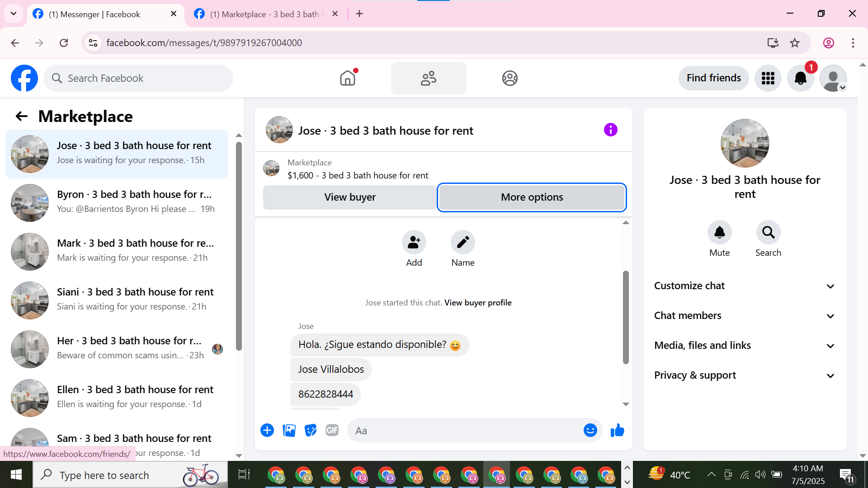
Task: Open the emoji picker in message box
Action: 590,430
